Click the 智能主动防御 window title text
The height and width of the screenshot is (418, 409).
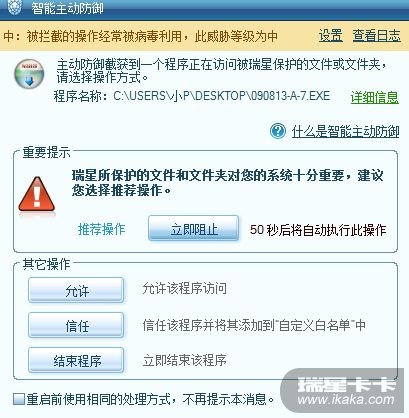67,8
